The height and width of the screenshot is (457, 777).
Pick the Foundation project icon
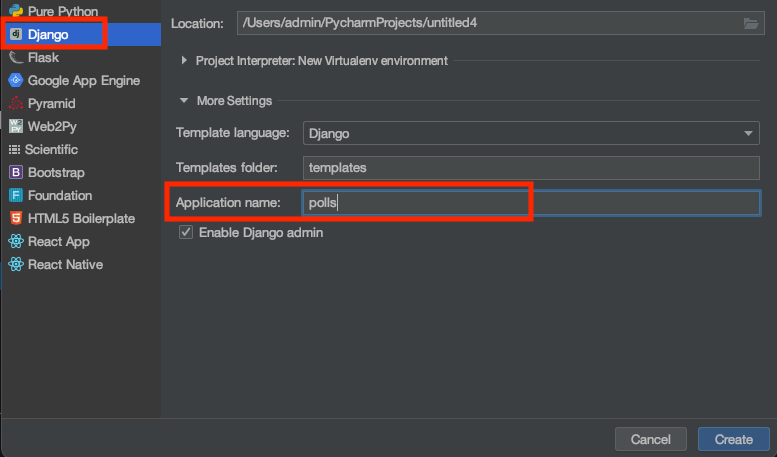[x=16, y=195]
